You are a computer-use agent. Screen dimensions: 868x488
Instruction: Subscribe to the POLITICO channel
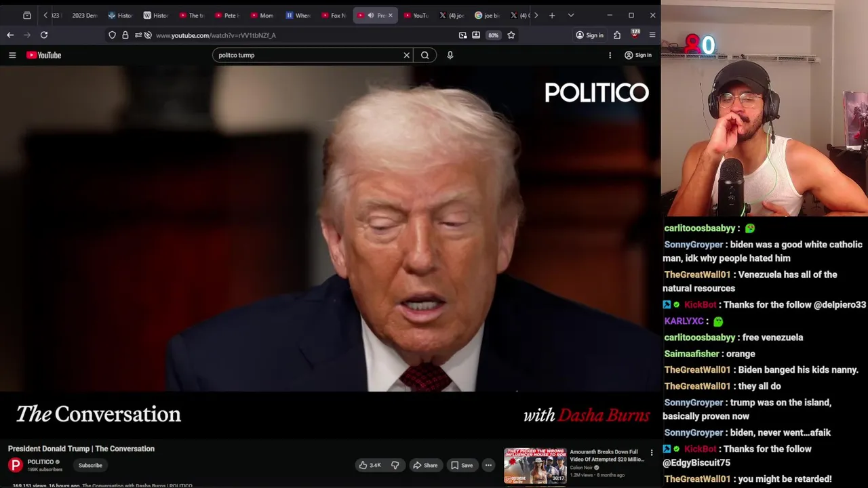pyautogui.click(x=90, y=465)
